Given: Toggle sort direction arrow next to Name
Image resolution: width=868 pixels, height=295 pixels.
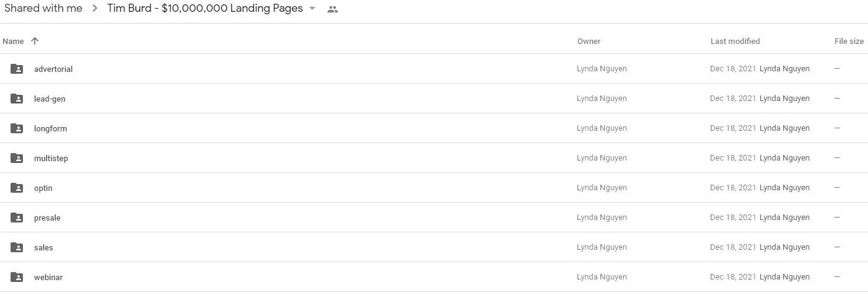Looking at the screenshot, I should point(35,41).
